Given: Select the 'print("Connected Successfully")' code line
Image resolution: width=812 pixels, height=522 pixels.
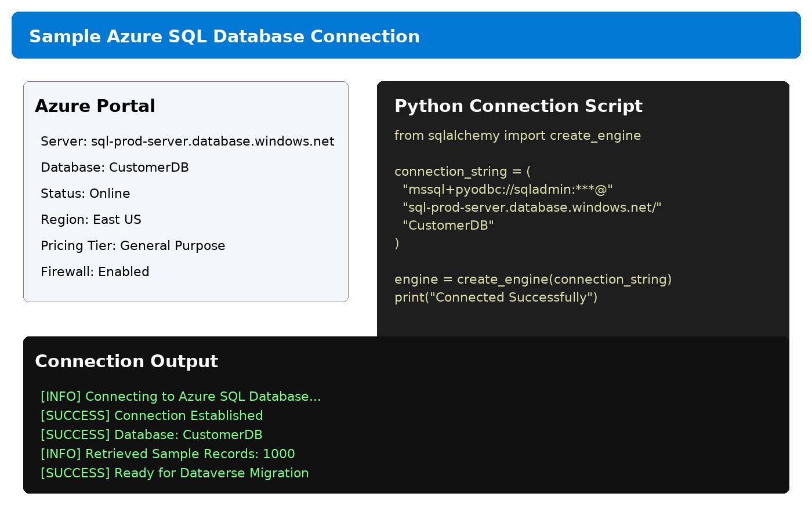Looking at the screenshot, I should coord(496,298).
